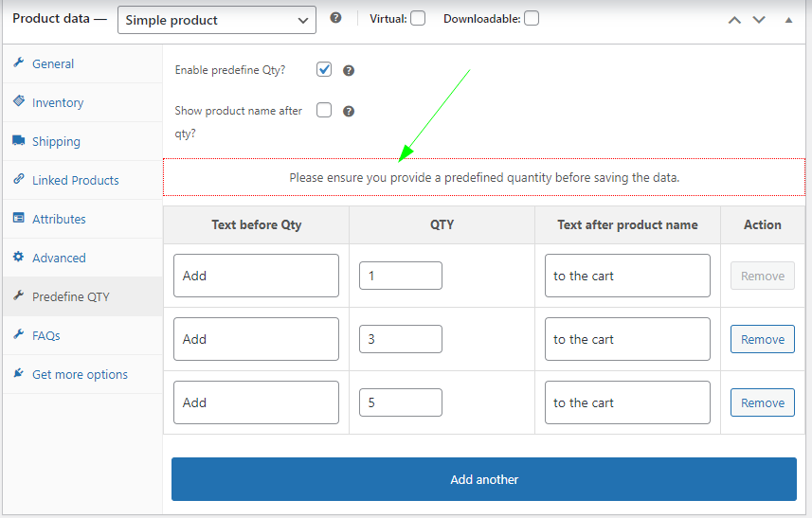Viewport: 812px width, 518px height.
Task: Move the Product data panel up
Action: pyautogui.click(x=734, y=19)
